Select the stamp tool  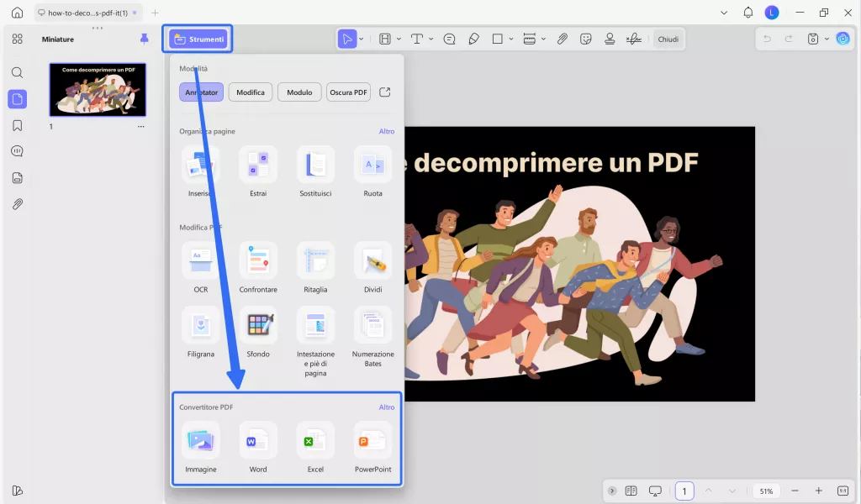pos(610,39)
